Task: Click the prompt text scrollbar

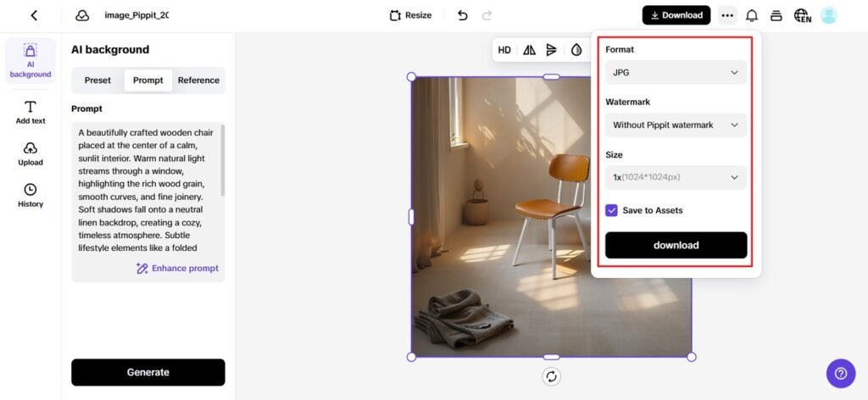Action: point(223,159)
